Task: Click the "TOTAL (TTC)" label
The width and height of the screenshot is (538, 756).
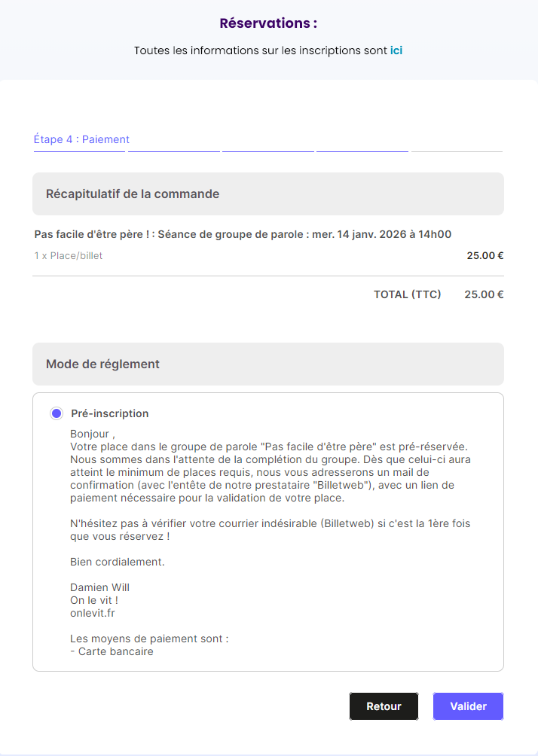Action: click(407, 294)
